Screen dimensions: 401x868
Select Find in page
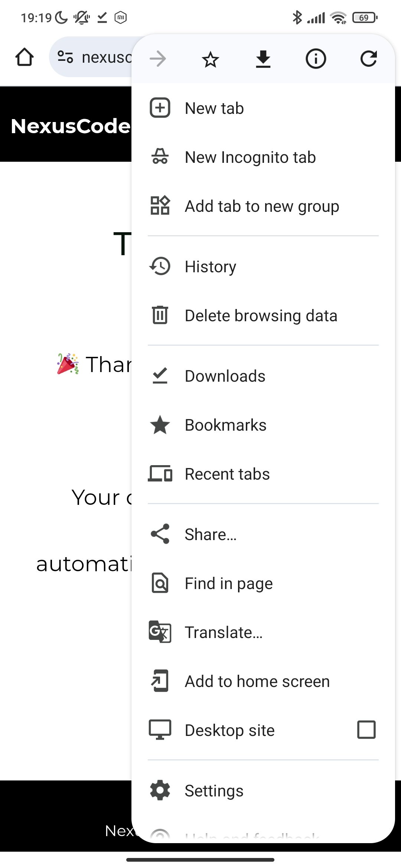point(229,583)
